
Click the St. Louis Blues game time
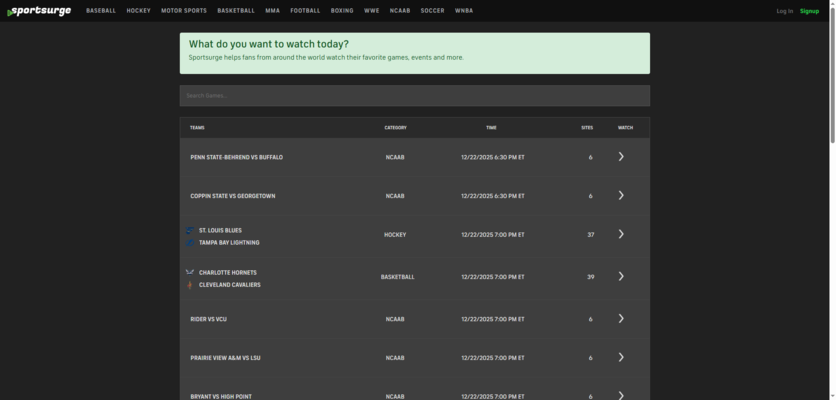(x=493, y=235)
